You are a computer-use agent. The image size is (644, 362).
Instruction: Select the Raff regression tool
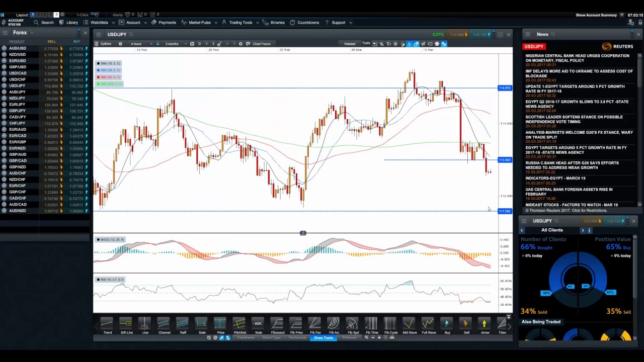[183, 326]
